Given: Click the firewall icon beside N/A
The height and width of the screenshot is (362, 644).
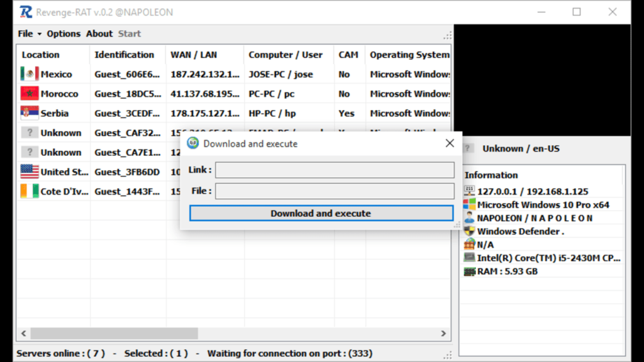Looking at the screenshot, I should pos(469,244).
